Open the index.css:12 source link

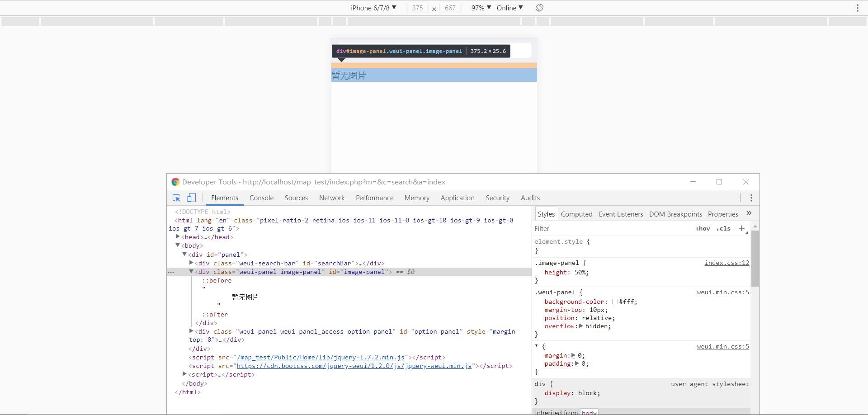(x=726, y=263)
